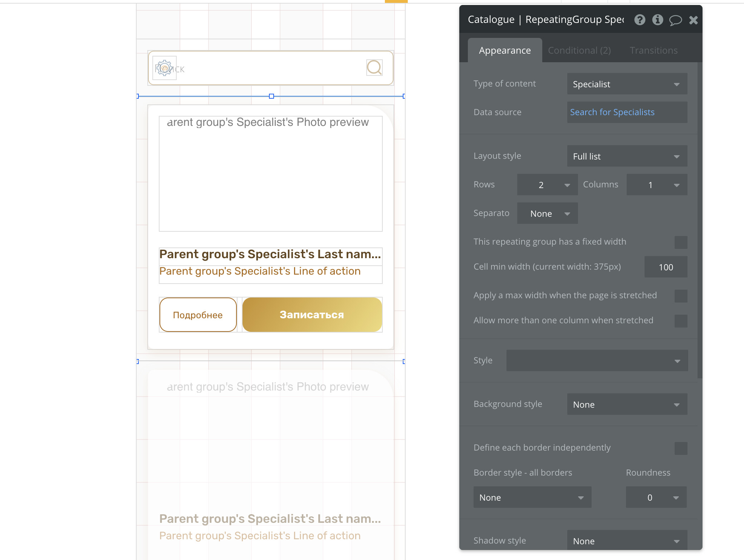744x560 pixels.
Task: Toggle define each border independently
Action: [681, 448]
